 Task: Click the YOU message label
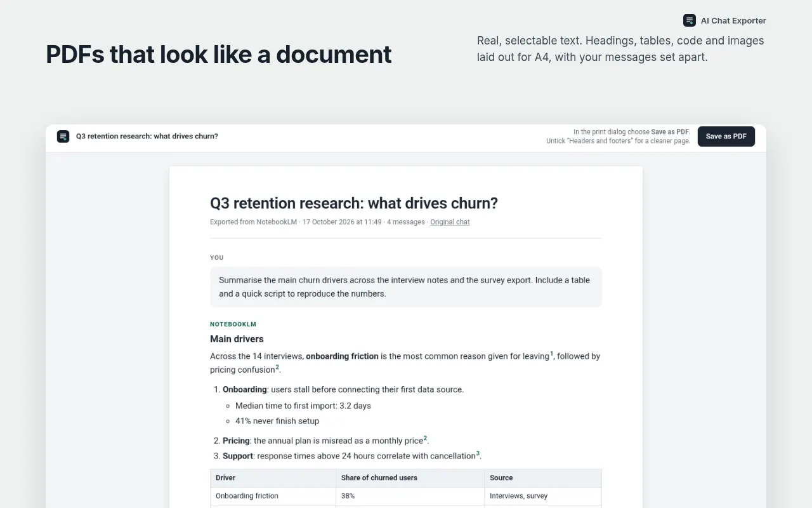coord(217,258)
